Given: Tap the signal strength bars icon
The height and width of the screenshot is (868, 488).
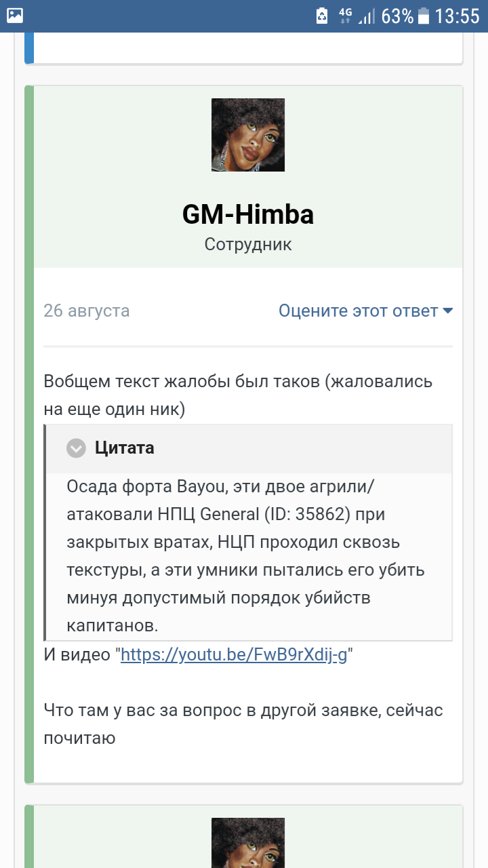Looking at the screenshot, I should 367,16.
